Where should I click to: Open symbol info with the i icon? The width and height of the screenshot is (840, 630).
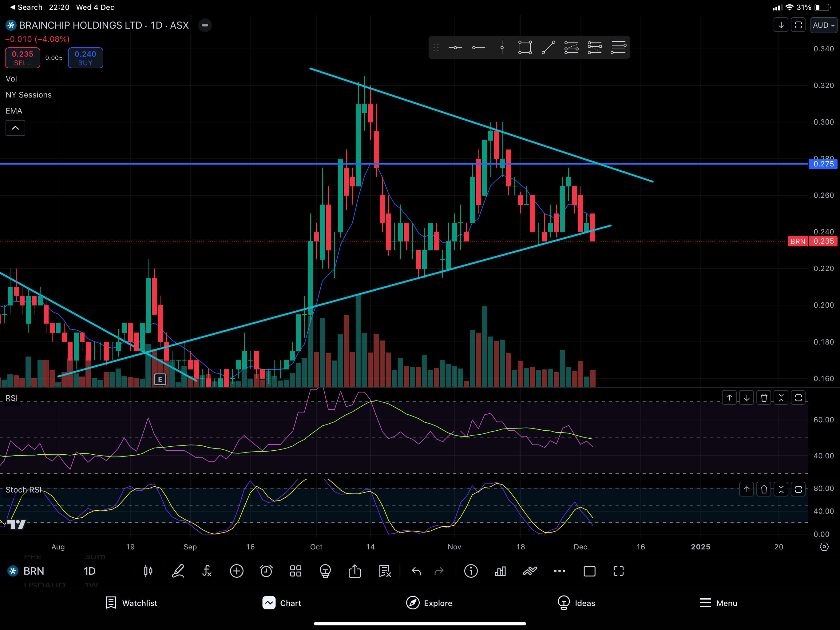tap(471, 571)
